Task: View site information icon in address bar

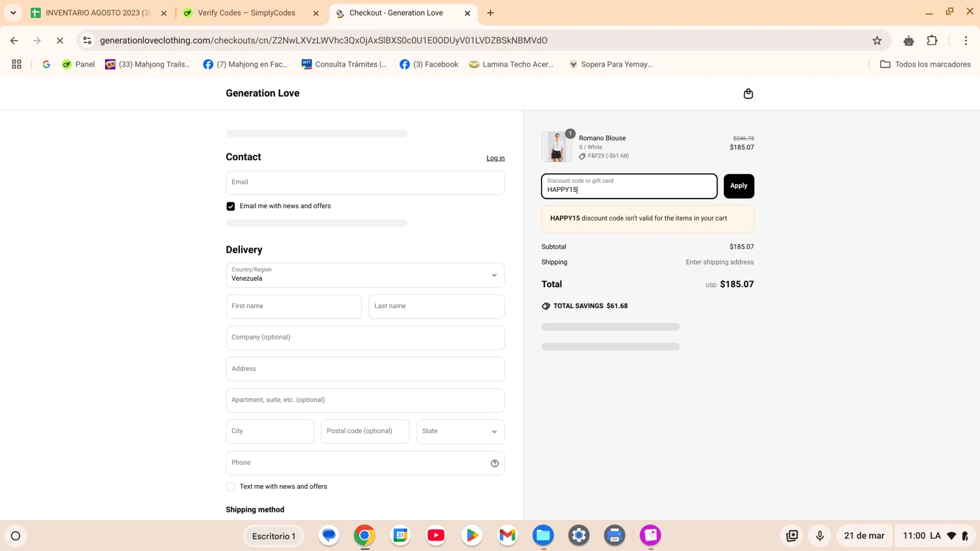Action: [87, 40]
